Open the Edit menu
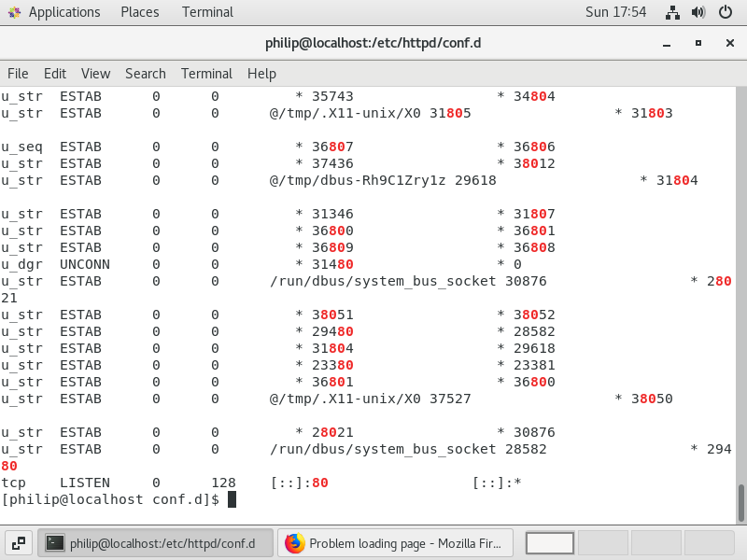The image size is (747, 560). click(55, 74)
